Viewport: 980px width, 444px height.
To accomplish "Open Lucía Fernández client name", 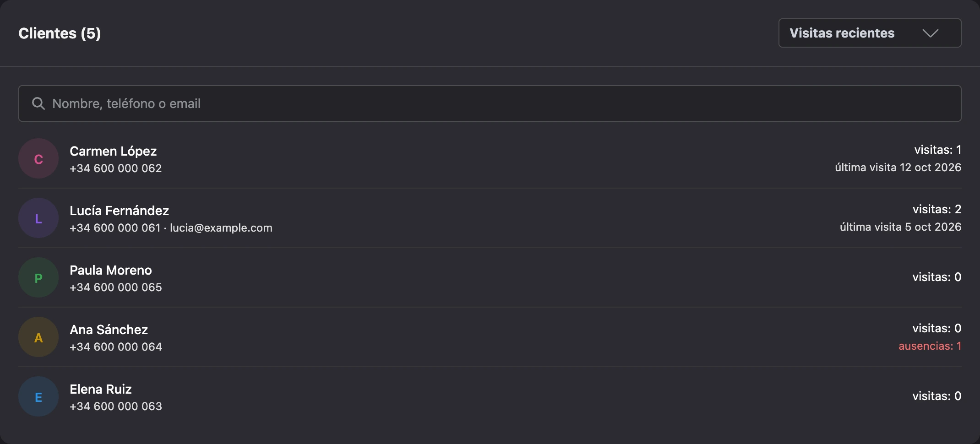I will [x=119, y=211].
